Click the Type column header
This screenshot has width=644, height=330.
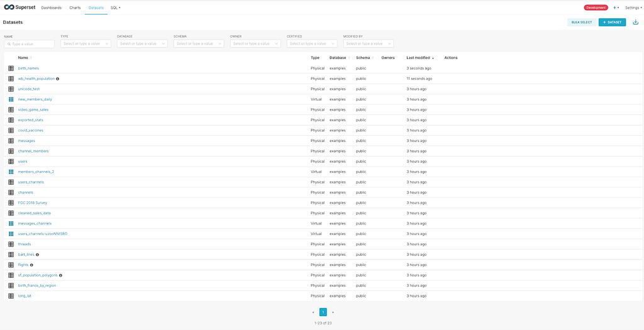315,58
